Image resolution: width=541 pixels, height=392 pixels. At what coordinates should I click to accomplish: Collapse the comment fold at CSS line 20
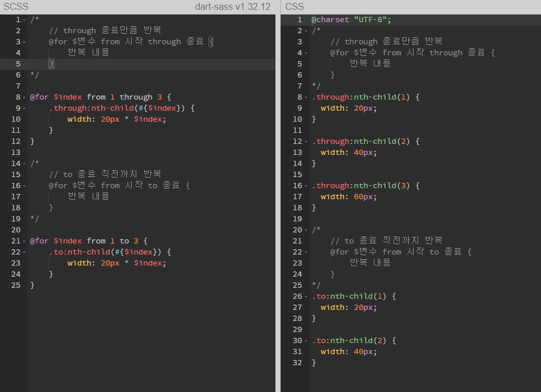306,231
